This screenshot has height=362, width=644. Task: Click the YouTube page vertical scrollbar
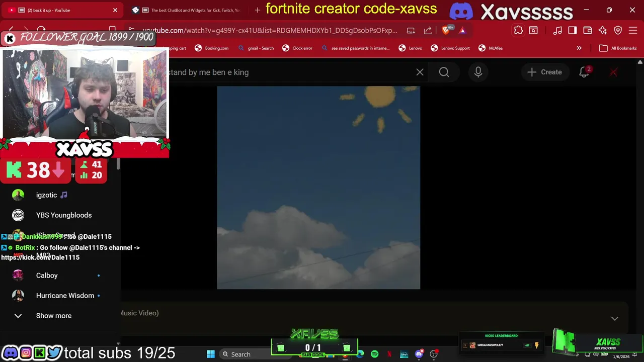tap(640, 201)
